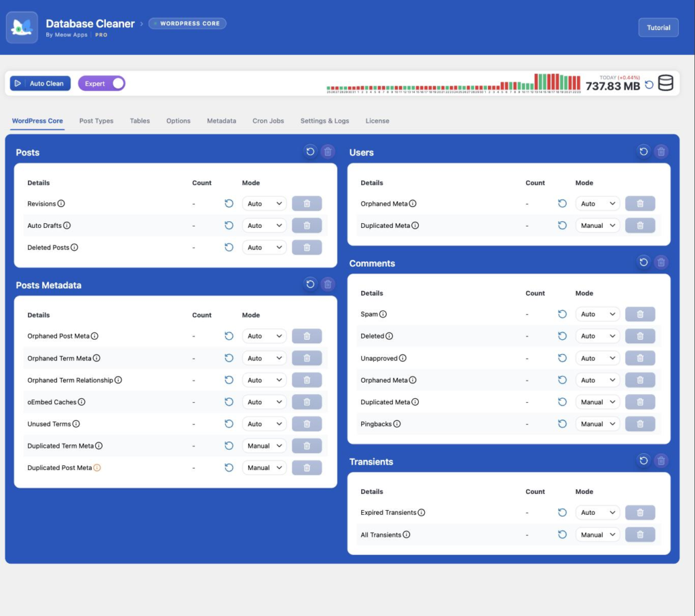Open the Unapproved comments mode dropdown

coord(597,358)
